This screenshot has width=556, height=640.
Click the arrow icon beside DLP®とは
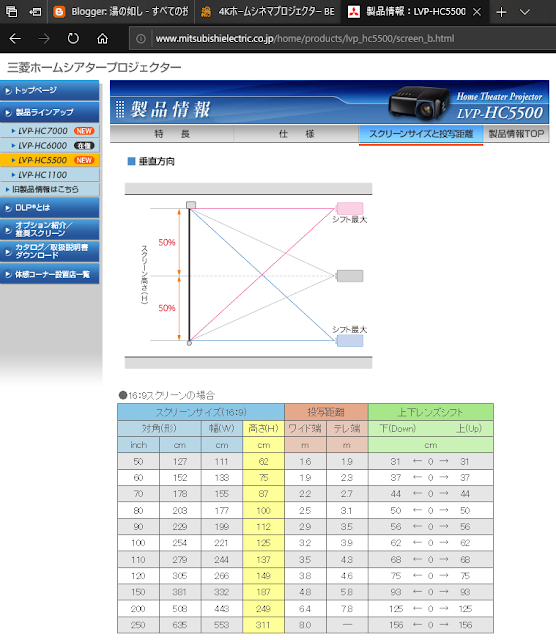[x=8, y=208]
